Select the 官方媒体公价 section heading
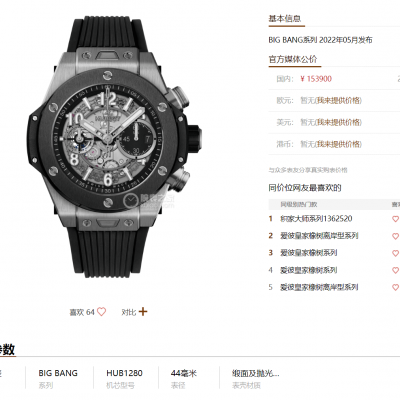Viewport: 400px width, 400px height. pyautogui.click(x=293, y=59)
